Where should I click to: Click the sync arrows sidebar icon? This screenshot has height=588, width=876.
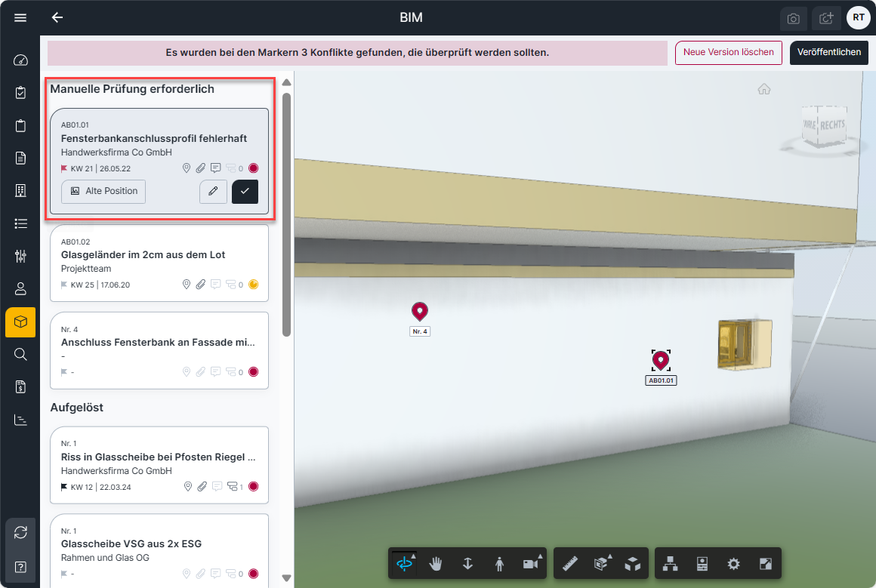20,533
